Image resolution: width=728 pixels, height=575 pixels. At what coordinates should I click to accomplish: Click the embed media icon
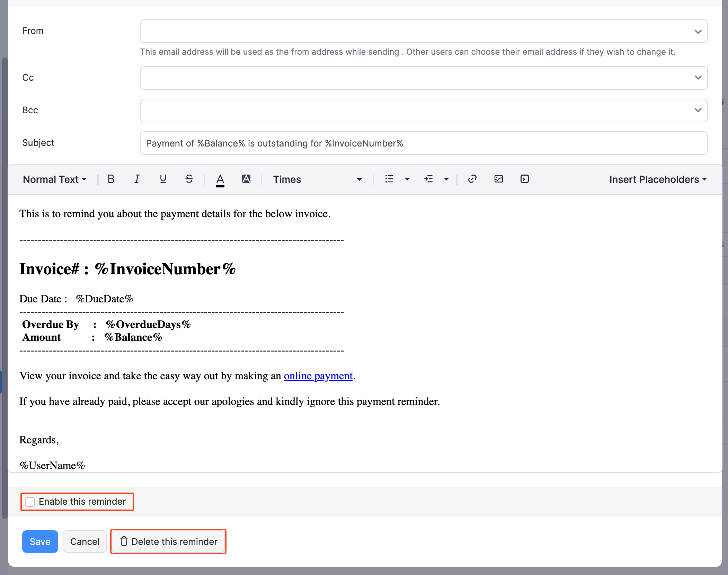click(524, 179)
